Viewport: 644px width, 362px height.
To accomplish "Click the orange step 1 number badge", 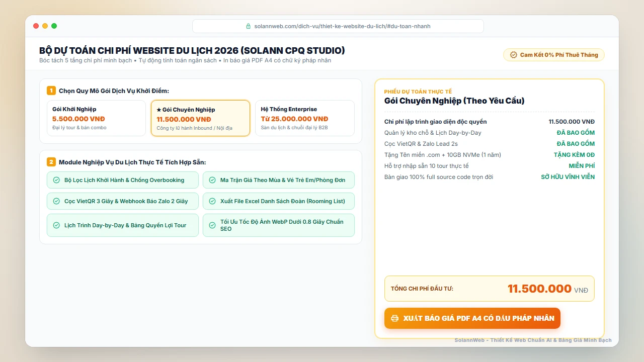I will 51,90.
